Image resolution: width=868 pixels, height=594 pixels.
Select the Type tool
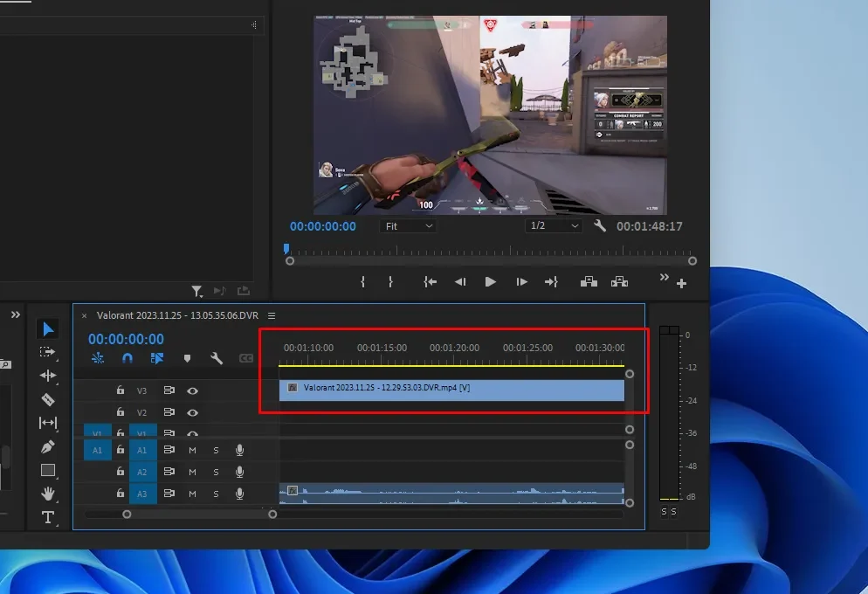point(48,517)
